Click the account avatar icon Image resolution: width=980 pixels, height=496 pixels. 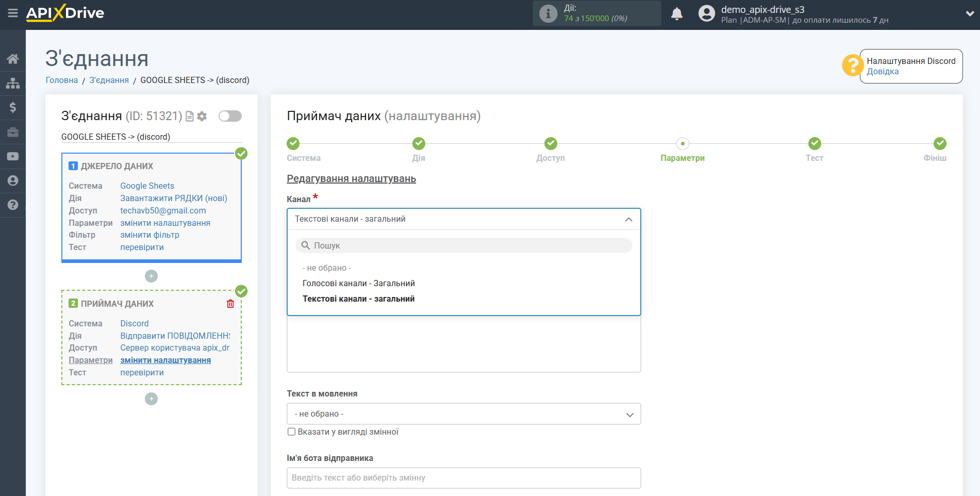click(707, 13)
